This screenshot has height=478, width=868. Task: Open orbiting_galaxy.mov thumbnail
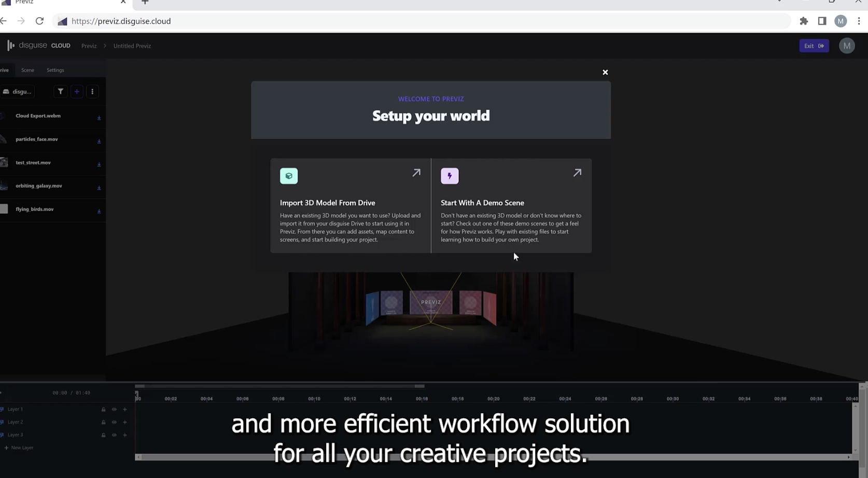click(4, 186)
